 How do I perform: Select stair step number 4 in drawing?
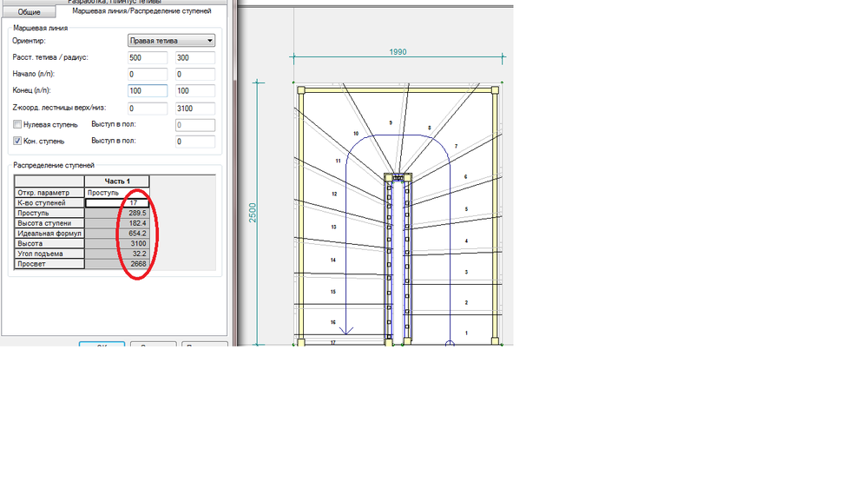click(466, 241)
